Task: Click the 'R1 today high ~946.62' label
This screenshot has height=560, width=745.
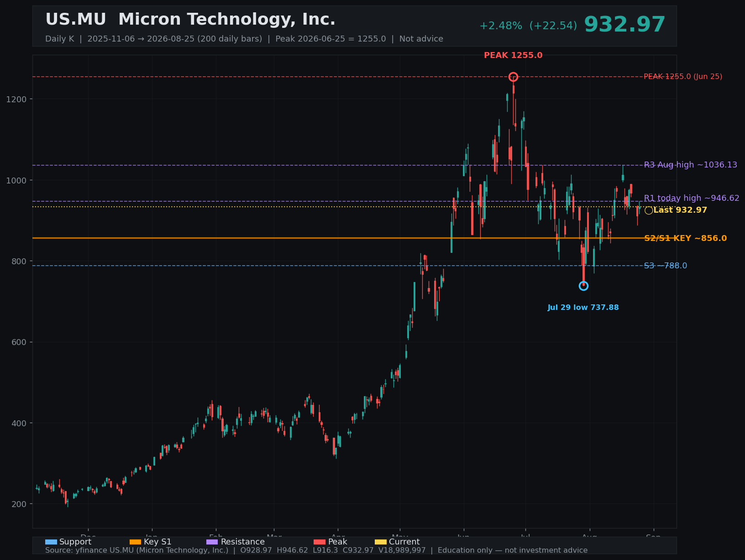Action: click(x=692, y=198)
